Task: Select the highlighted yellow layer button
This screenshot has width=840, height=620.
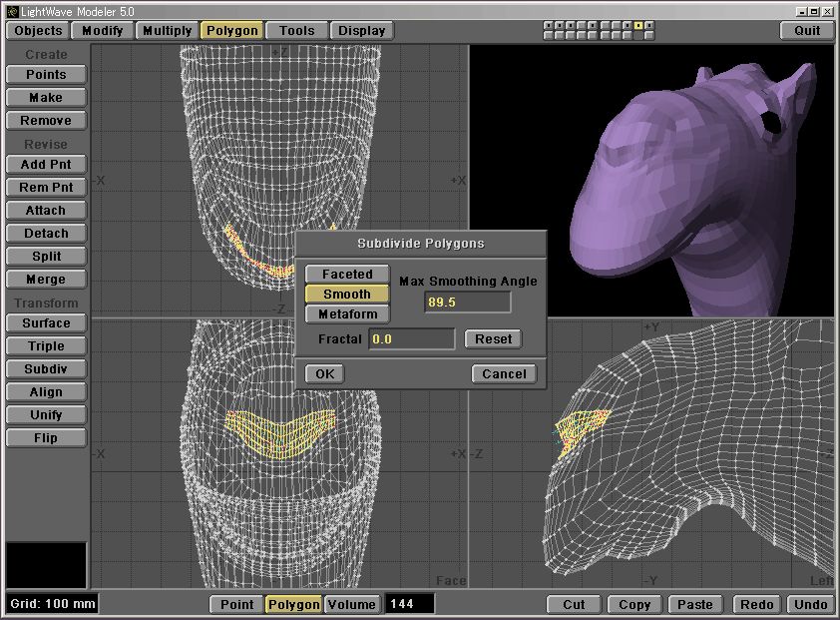Action: tap(638, 25)
